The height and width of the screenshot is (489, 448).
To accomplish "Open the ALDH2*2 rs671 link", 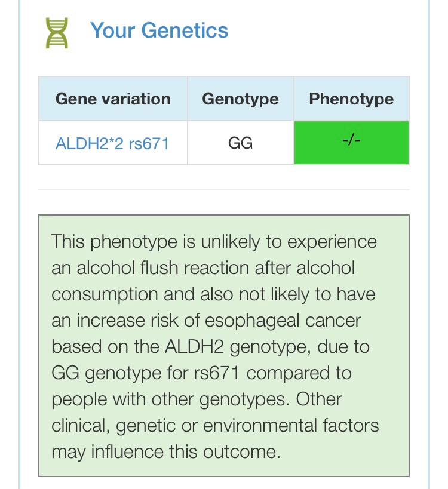I will tap(112, 143).
